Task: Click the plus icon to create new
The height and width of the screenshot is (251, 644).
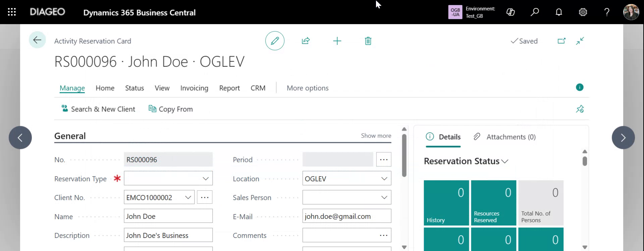Action: (x=337, y=41)
